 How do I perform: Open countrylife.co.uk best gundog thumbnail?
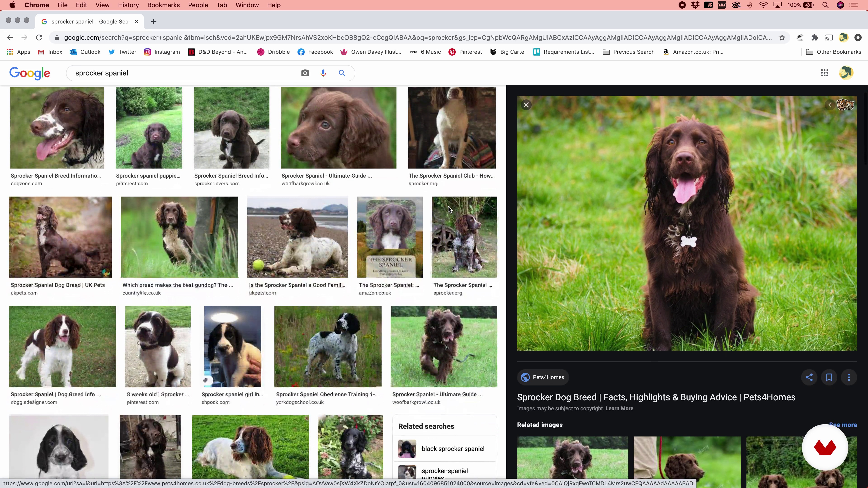[x=179, y=237]
